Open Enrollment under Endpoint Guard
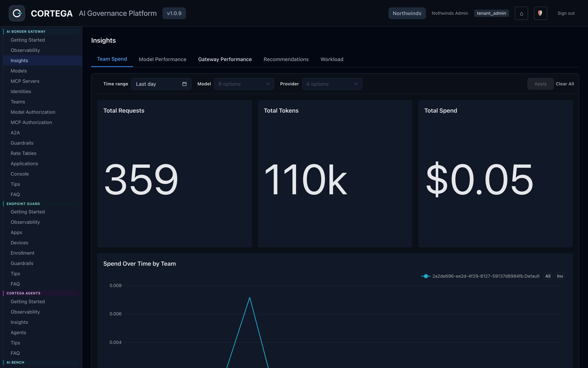 (42, 253)
